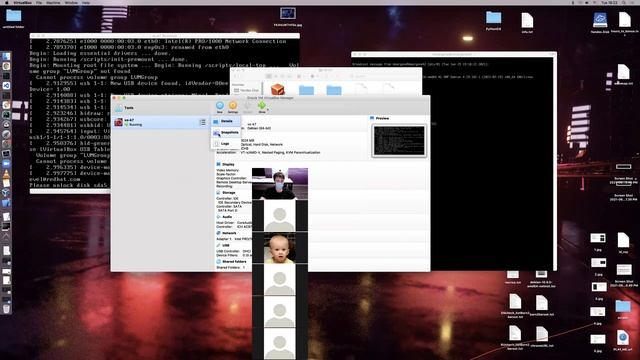The height and width of the screenshot is (360, 640).
Task: Click the 'Please unlock disk' line in VM console
Action: [68, 185]
